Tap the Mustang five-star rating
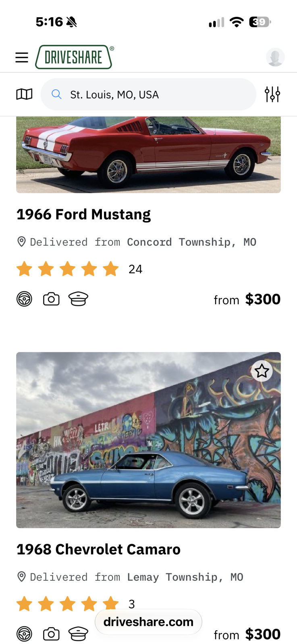 [x=67, y=269]
